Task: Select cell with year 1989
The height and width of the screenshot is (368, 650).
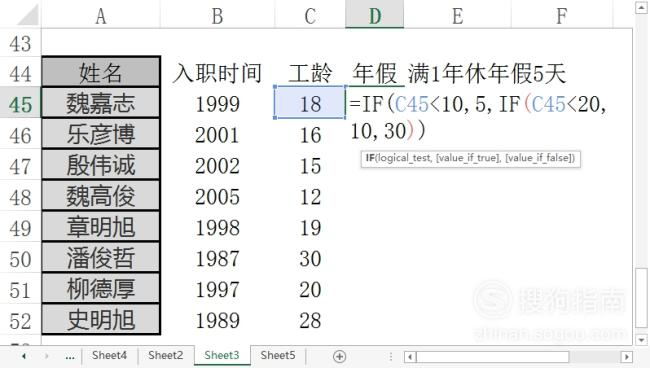Action: click(217, 320)
